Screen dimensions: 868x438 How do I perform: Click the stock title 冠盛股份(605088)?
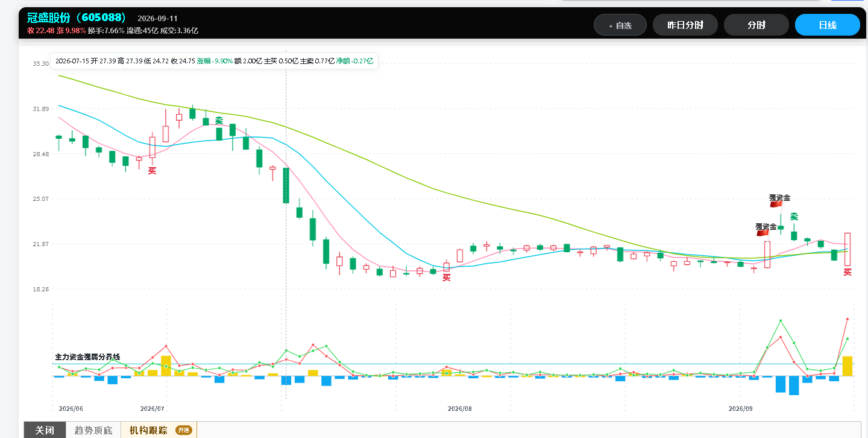tap(76, 18)
